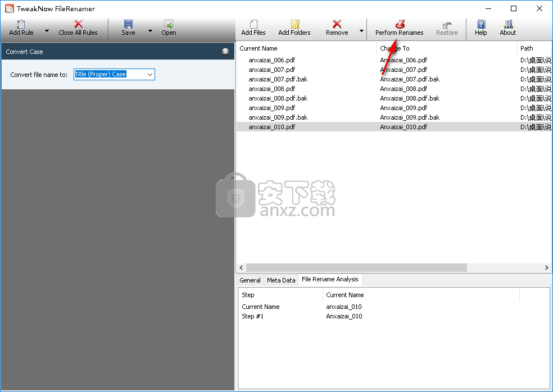Click the Add Files icon

click(x=253, y=25)
